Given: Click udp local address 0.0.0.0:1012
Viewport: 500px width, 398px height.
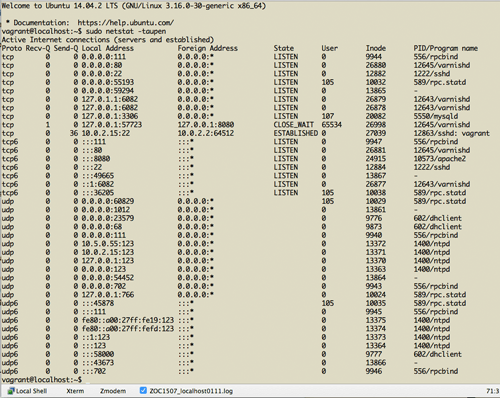Looking at the screenshot, I should pos(106,210).
